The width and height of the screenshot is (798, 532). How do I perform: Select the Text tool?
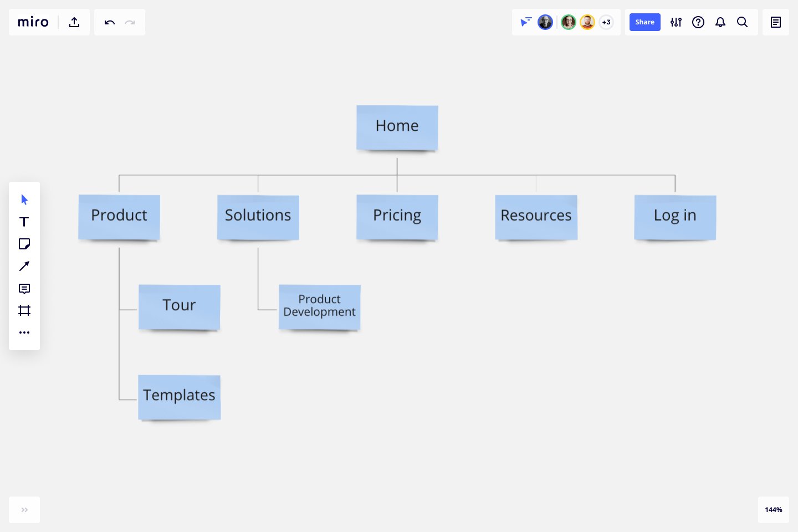(x=24, y=222)
